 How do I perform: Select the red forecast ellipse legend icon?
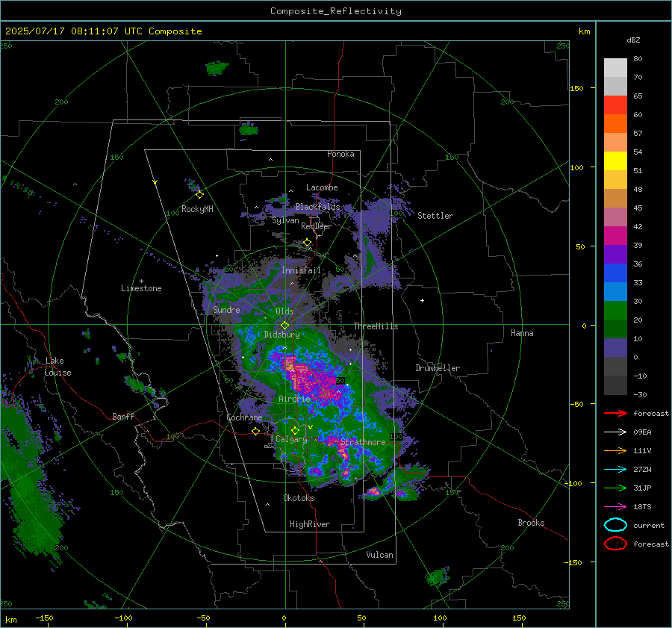[x=615, y=544]
